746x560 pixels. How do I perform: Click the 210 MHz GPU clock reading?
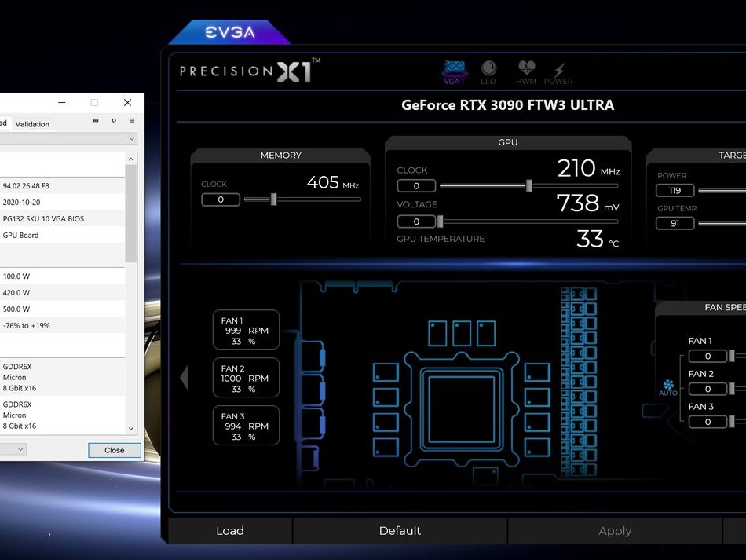click(x=588, y=168)
